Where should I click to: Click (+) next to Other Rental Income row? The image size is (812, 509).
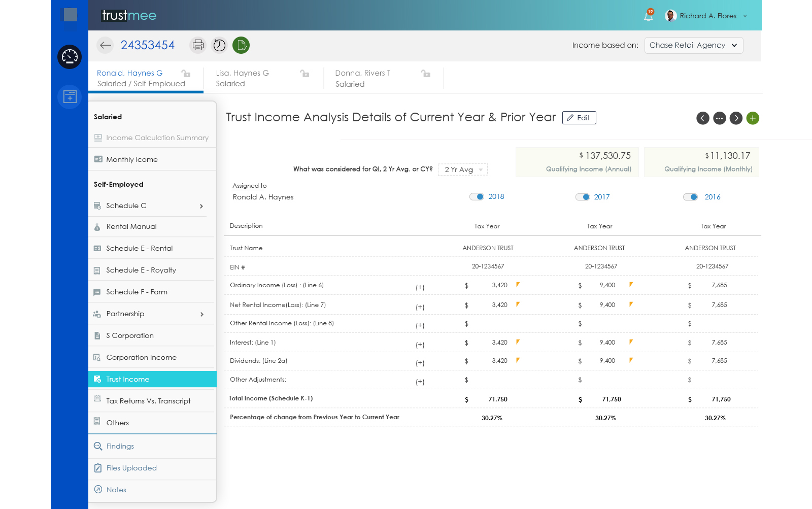pyautogui.click(x=420, y=325)
